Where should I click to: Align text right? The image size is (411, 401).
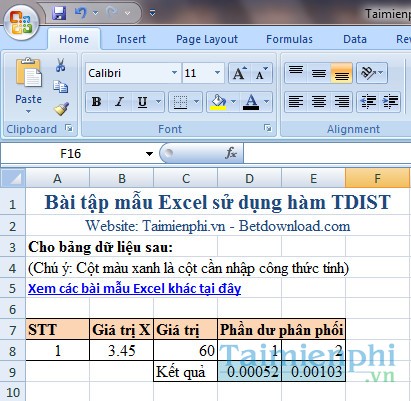[341, 102]
